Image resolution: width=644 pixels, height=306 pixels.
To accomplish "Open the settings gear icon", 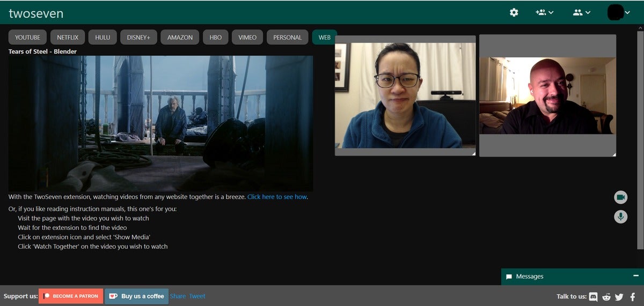I will click(x=514, y=12).
